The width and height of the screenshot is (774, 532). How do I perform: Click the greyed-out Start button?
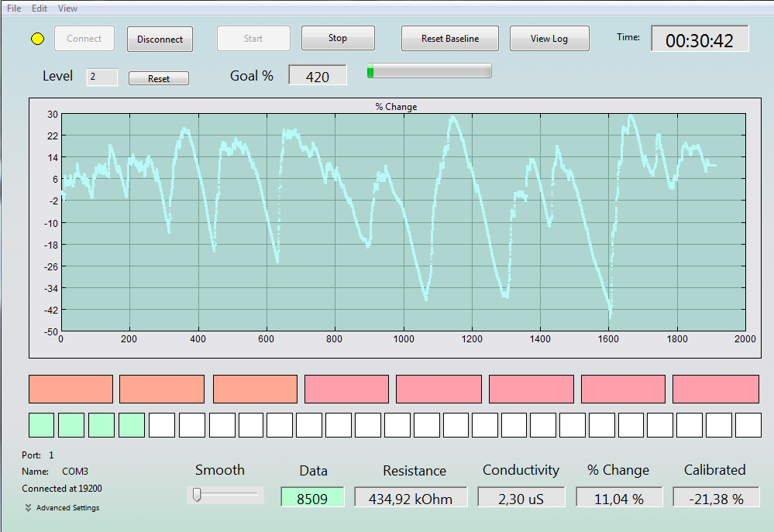tap(253, 39)
